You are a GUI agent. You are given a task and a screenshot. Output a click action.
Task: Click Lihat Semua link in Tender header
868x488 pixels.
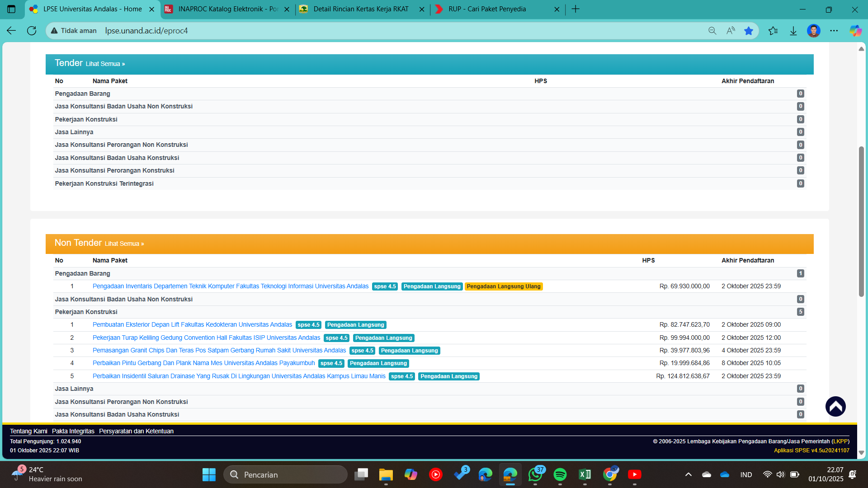pos(105,64)
